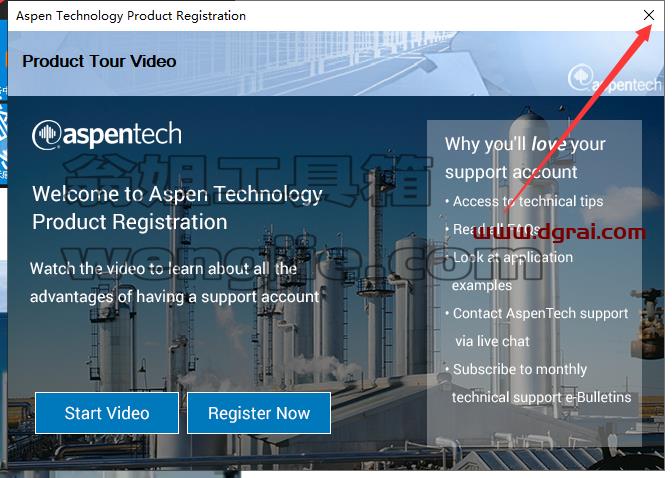Click the large aspentech logo icon
This screenshot has width=672, height=478.
pyautogui.click(x=107, y=135)
